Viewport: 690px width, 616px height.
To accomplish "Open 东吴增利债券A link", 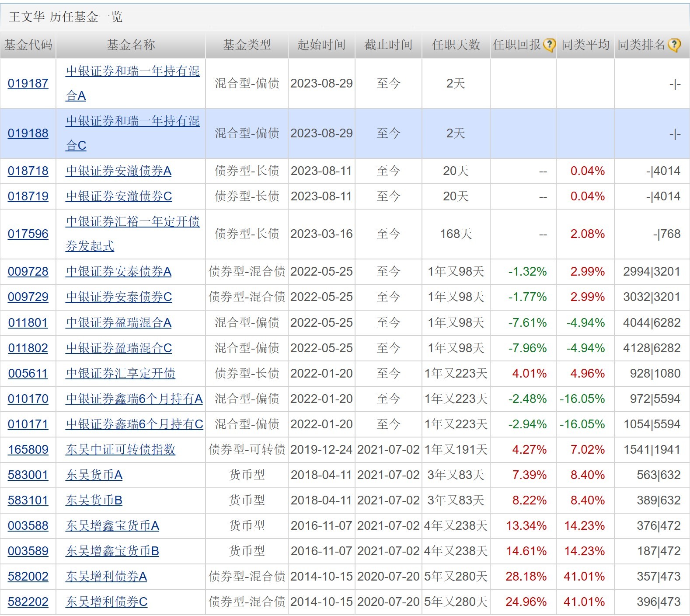I will (106, 576).
